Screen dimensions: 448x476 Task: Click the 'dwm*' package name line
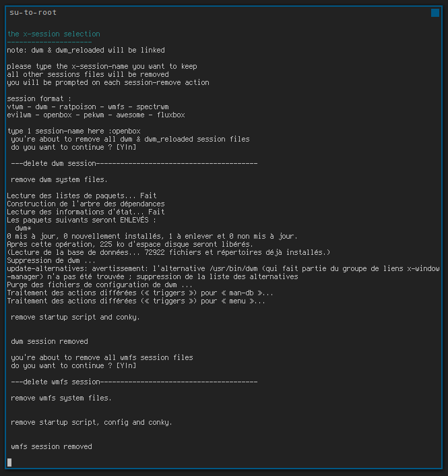pyautogui.click(x=23, y=228)
